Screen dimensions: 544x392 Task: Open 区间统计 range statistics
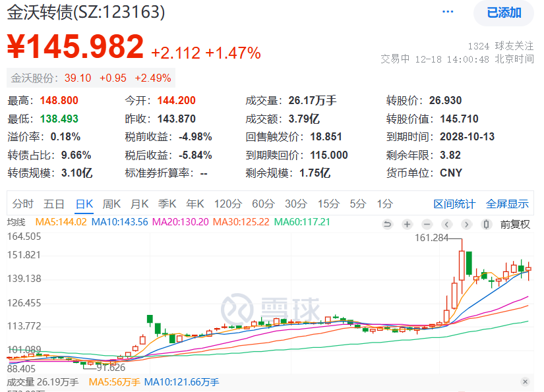tap(454, 204)
